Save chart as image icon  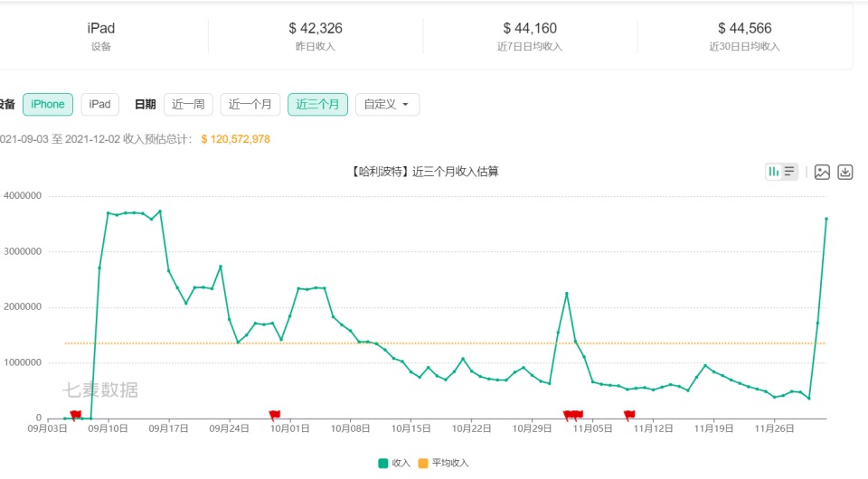pyautogui.click(x=822, y=172)
